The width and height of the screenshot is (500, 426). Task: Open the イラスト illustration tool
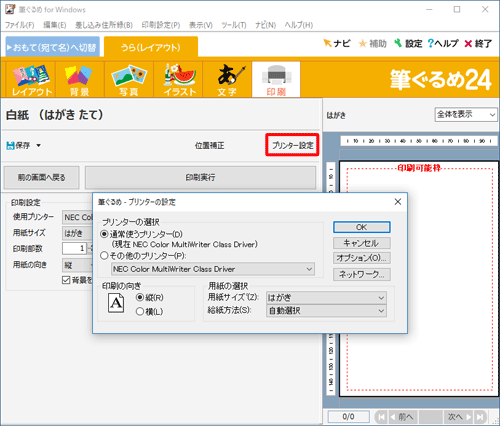(x=179, y=79)
